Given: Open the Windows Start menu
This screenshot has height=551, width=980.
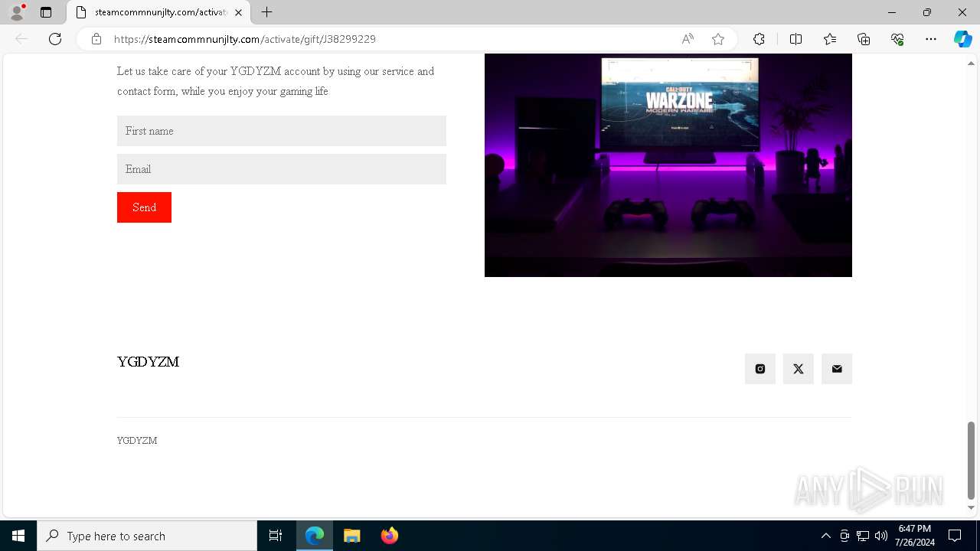Looking at the screenshot, I should pos(18,536).
